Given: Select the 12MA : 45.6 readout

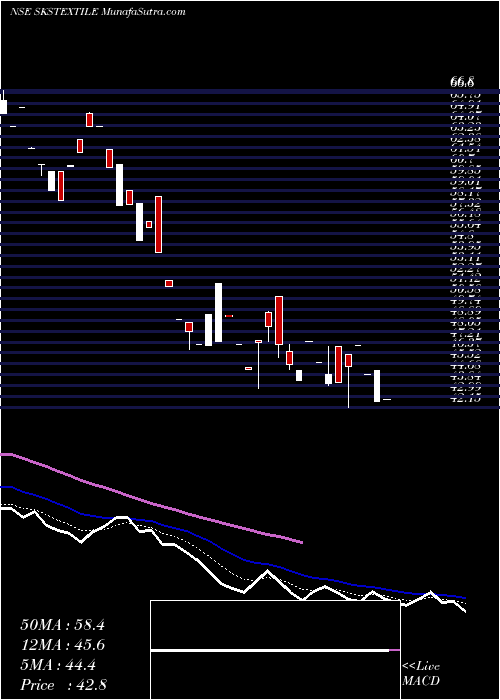Looking at the screenshot, I should (62, 645).
